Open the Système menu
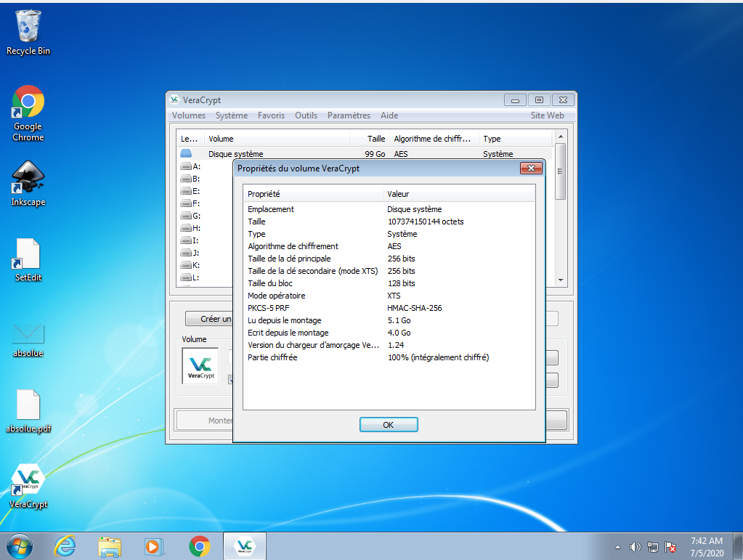Viewport: 743px width, 560px height. click(x=232, y=115)
